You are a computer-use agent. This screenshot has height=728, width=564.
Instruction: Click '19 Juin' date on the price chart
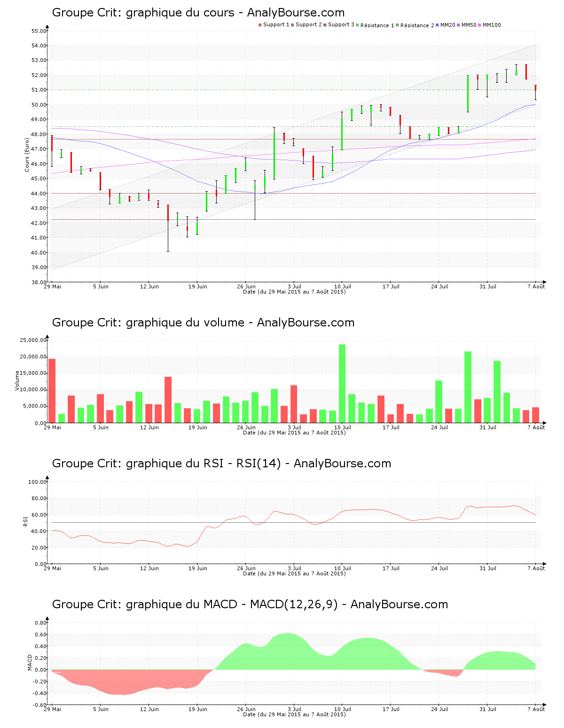click(x=198, y=287)
